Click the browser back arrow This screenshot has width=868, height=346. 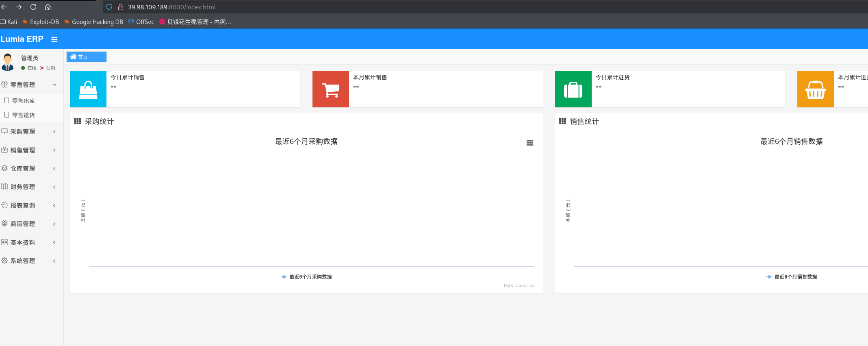coord(4,7)
